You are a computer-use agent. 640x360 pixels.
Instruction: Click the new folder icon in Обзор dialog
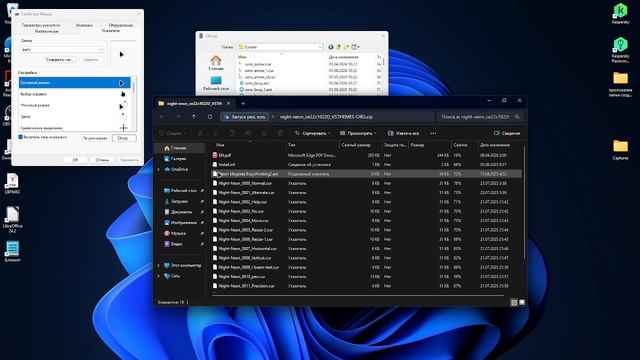pos(346,47)
